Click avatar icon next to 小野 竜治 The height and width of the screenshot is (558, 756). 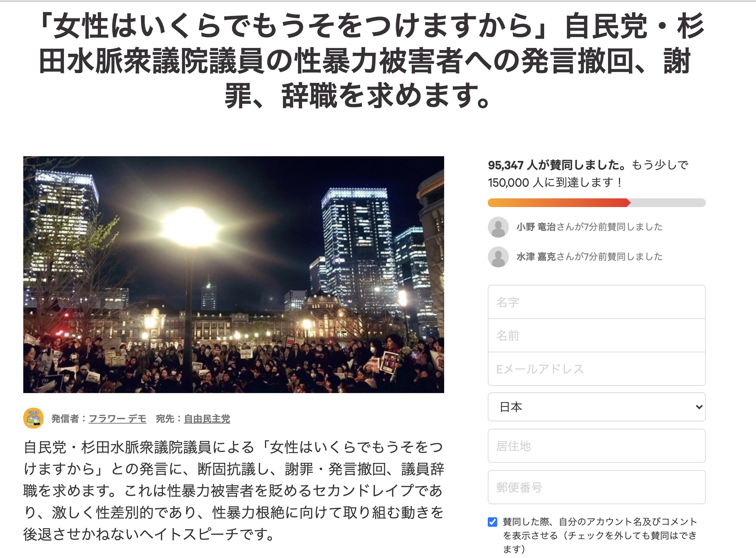(498, 227)
